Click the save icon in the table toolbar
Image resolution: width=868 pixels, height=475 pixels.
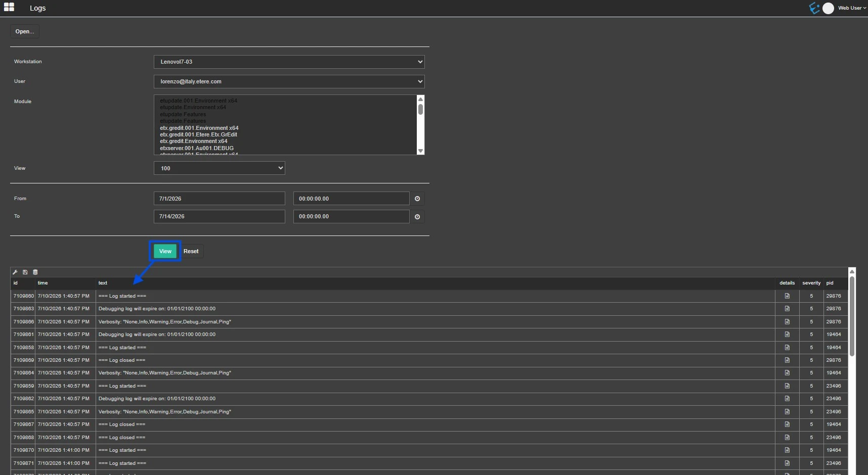pyautogui.click(x=25, y=272)
